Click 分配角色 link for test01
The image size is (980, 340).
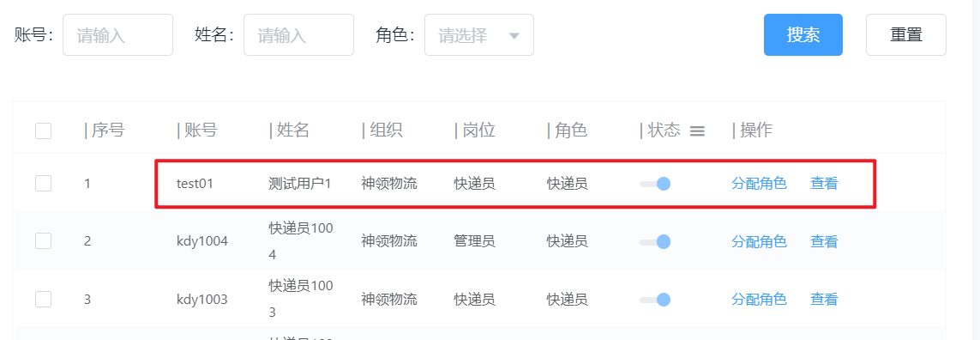click(x=759, y=184)
